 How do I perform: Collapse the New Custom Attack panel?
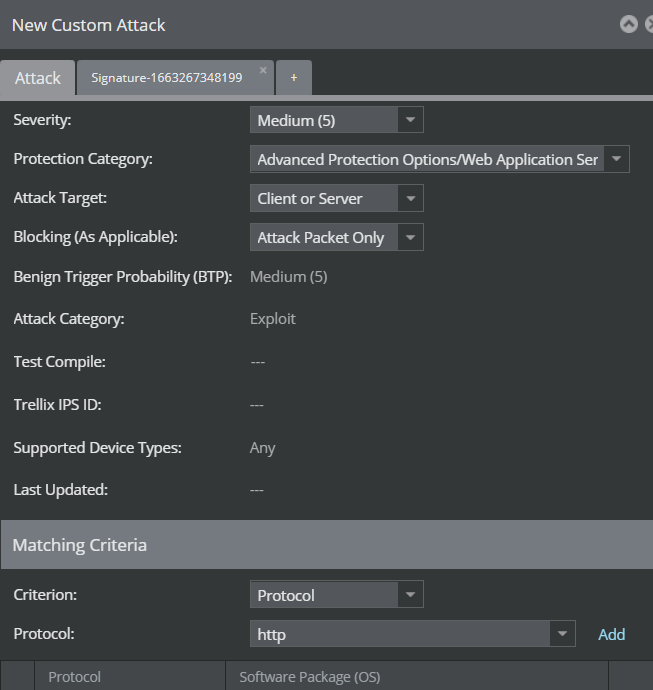click(x=628, y=24)
